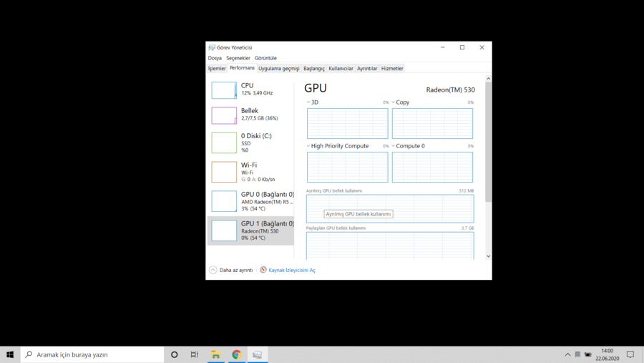
Task: Click the Task Manager taskbar icon
Action: [x=258, y=354]
